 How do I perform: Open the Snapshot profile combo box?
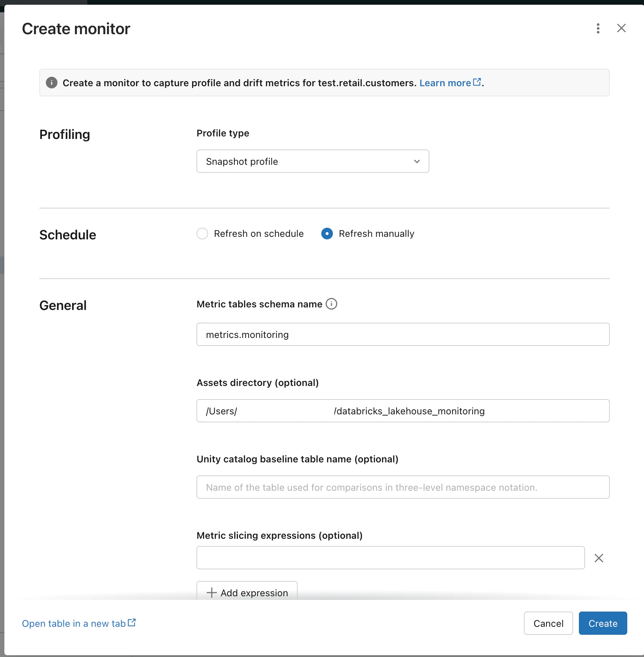point(313,161)
